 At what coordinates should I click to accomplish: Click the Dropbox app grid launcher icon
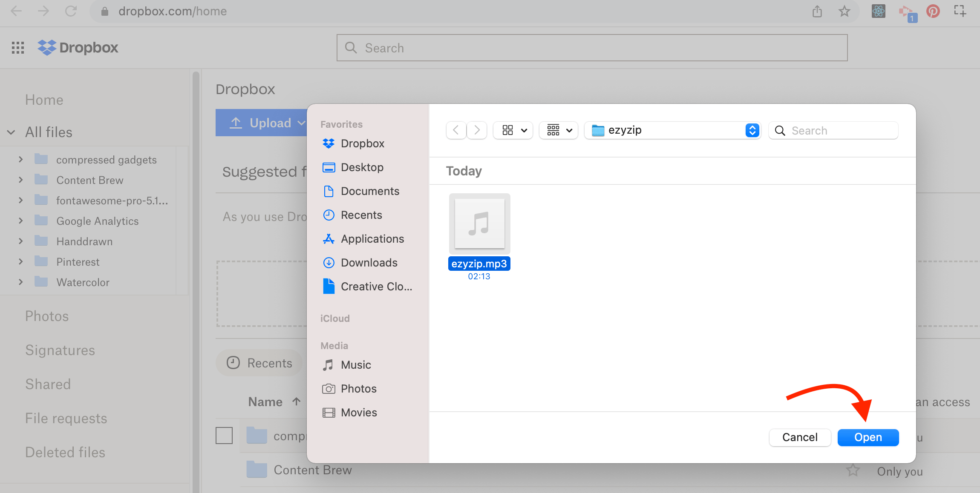tap(18, 48)
